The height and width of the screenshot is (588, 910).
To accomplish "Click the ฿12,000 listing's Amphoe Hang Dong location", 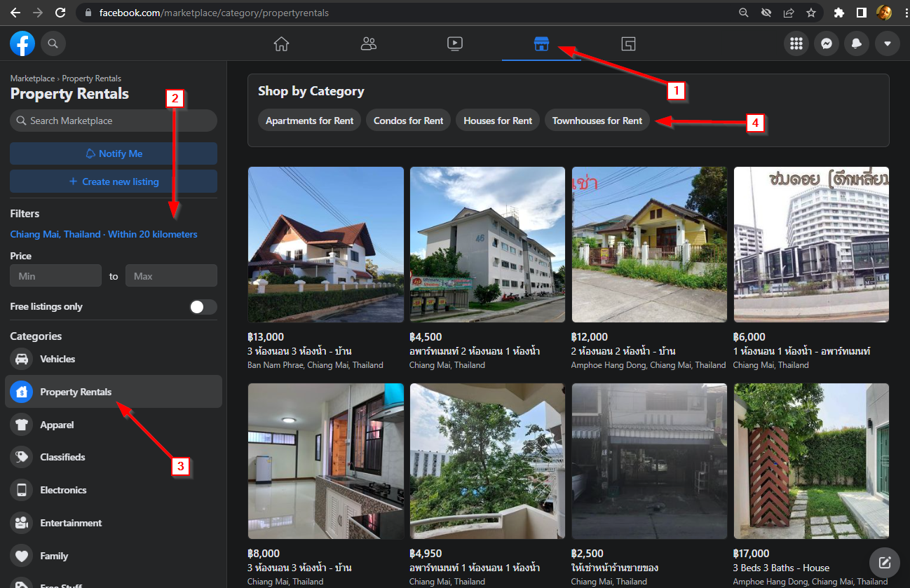I will coord(648,365).
